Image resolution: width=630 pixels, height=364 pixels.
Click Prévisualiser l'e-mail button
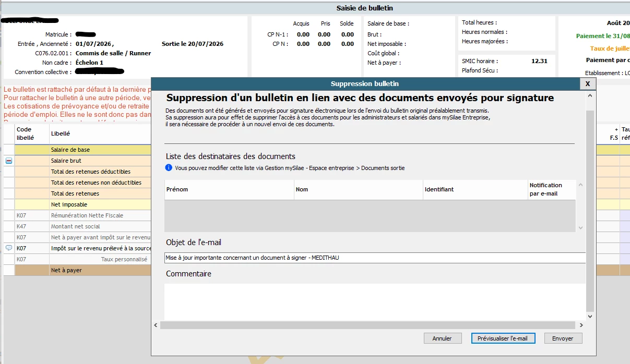503,338
